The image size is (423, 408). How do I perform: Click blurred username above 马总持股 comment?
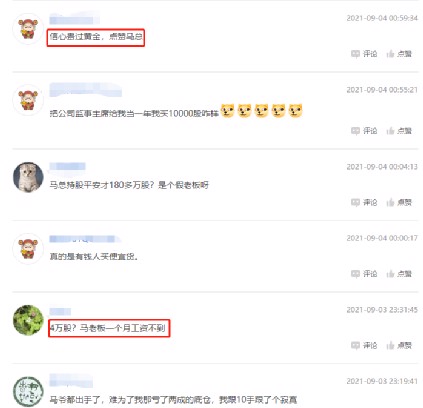(x=67, y=167)
